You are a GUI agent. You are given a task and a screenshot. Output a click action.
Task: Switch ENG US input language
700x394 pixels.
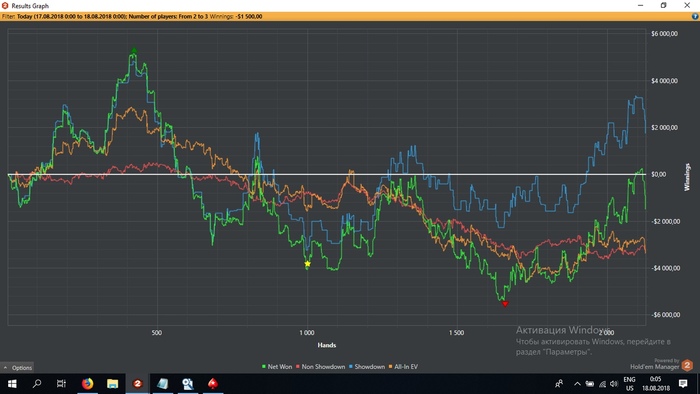point(629,384)
